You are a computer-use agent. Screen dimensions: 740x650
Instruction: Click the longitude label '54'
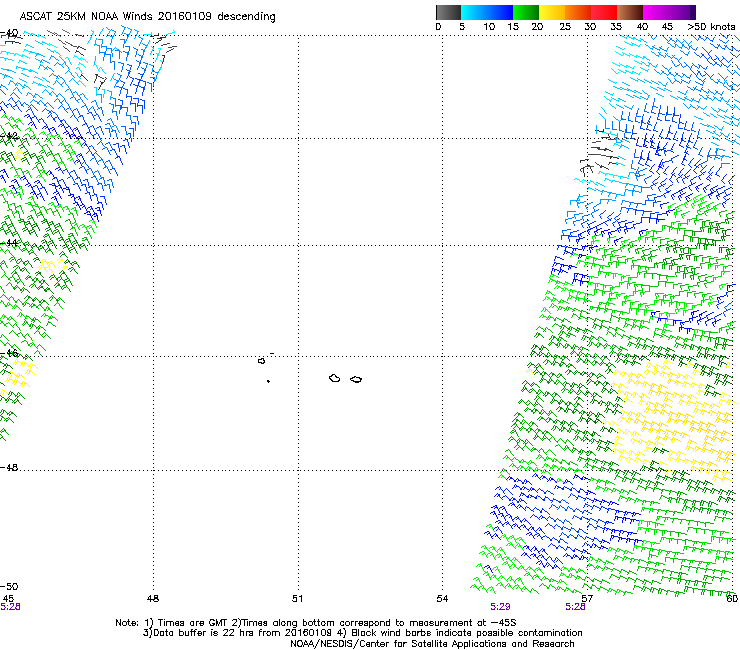442,599
